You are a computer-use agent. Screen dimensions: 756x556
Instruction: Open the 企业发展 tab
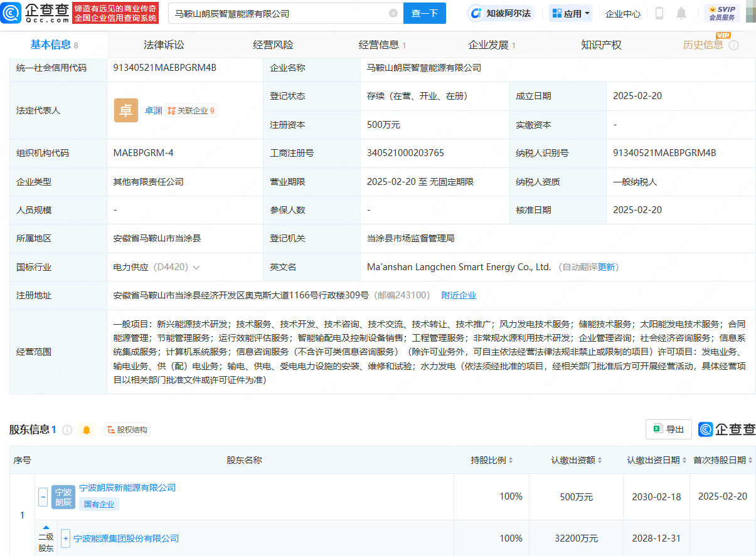(492, 45)
